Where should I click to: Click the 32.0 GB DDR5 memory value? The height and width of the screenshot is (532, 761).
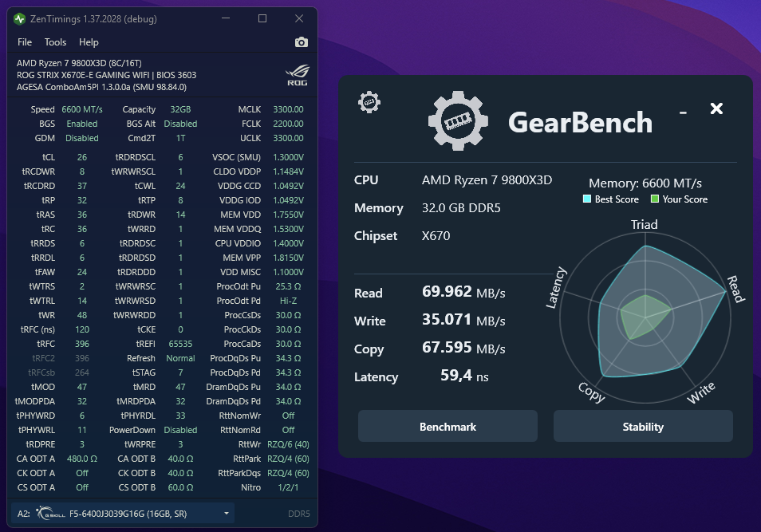pyautogui.click(x=461, y=207)
